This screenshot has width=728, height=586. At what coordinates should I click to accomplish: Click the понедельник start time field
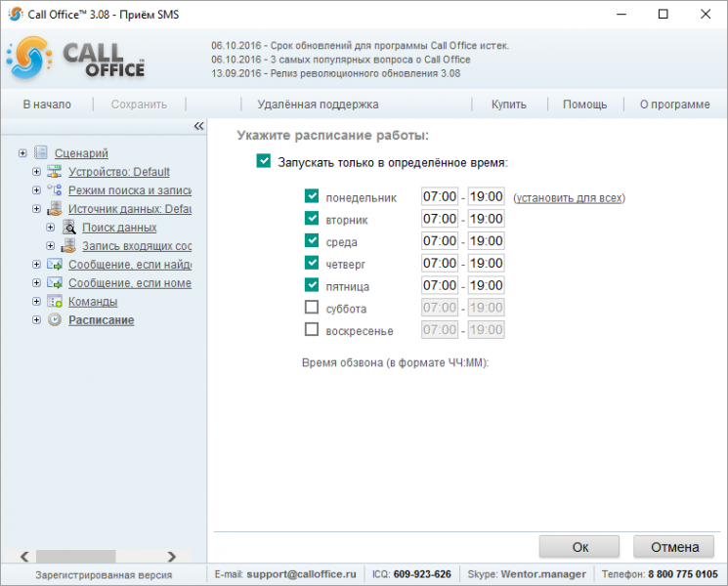[440, 196]
